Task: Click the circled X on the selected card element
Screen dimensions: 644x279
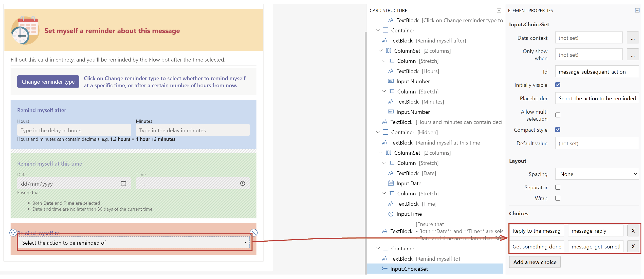Action: [x=253, y=232]
